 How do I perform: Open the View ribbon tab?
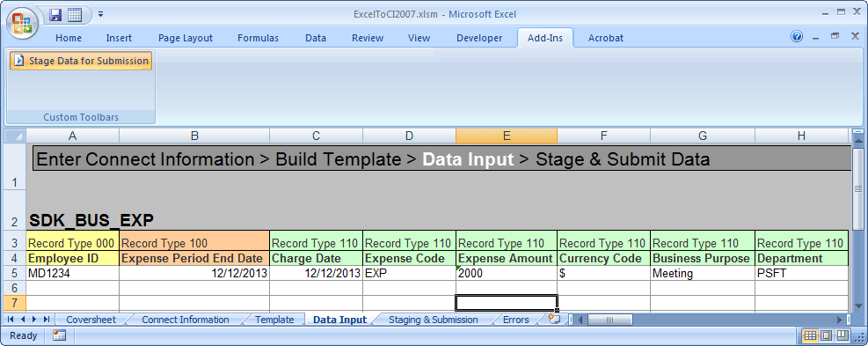419,38
